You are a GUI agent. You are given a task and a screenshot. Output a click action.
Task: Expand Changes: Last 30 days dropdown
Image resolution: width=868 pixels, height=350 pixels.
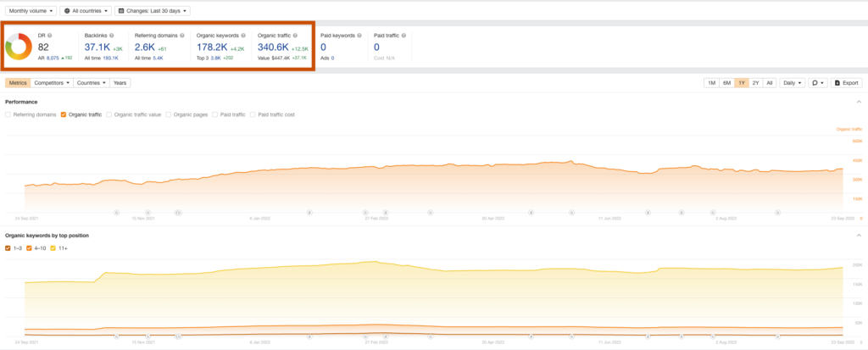[152, 11]
